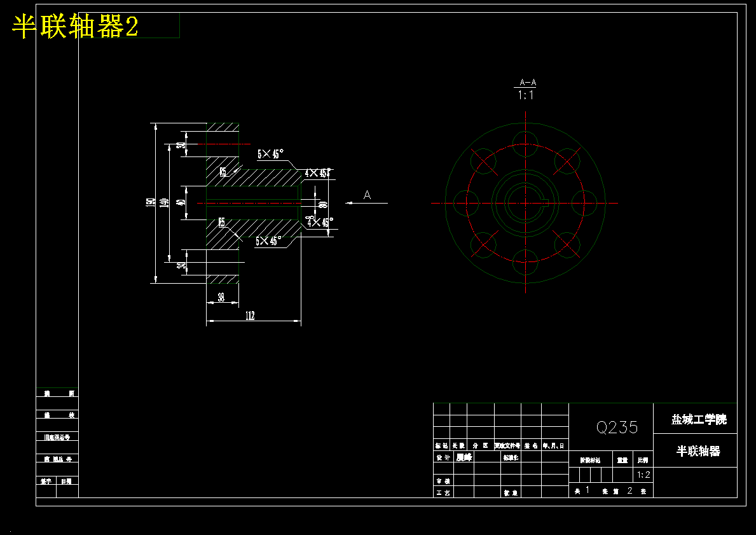This screenshot has width=756, height=535.
Task: Click the vertical "140" dimension text
Action: 164,203
